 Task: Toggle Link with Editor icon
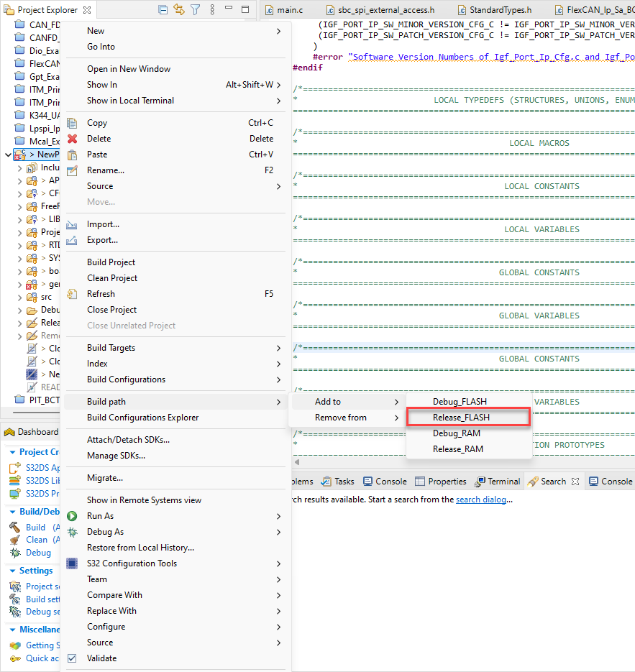coord(179,9)
